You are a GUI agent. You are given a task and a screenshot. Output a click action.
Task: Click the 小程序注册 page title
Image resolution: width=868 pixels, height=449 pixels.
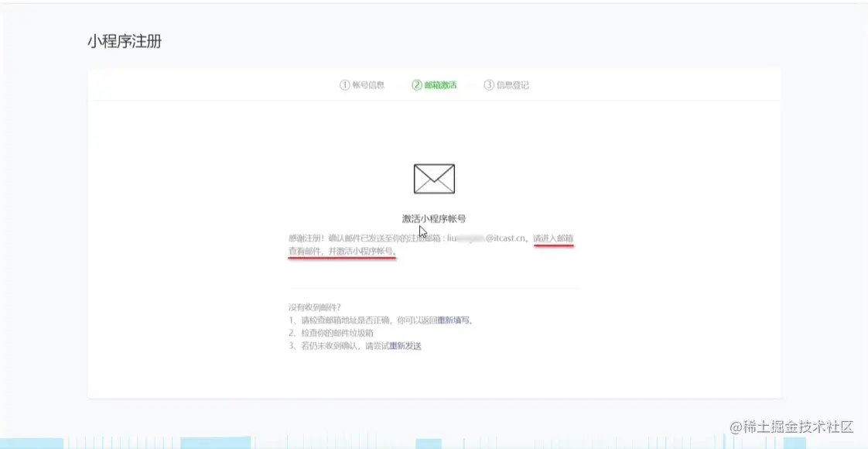coord(124,42)
